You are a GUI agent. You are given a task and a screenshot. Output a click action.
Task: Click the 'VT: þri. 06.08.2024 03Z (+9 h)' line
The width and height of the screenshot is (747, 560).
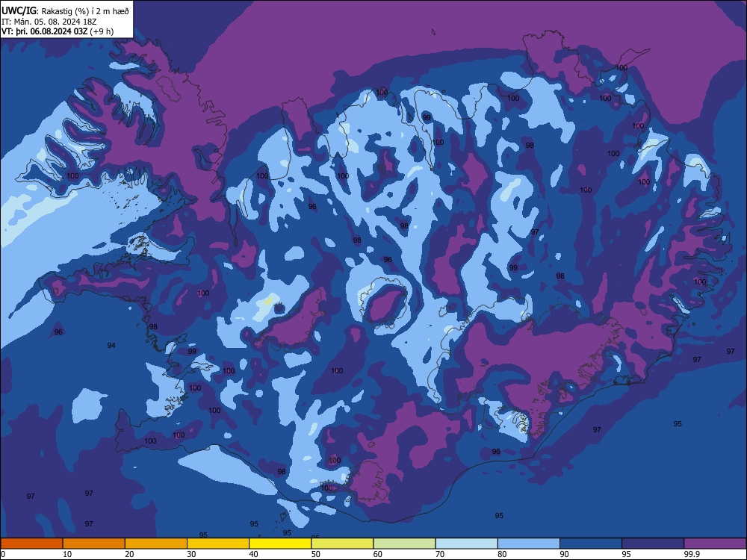coord(58,31)
